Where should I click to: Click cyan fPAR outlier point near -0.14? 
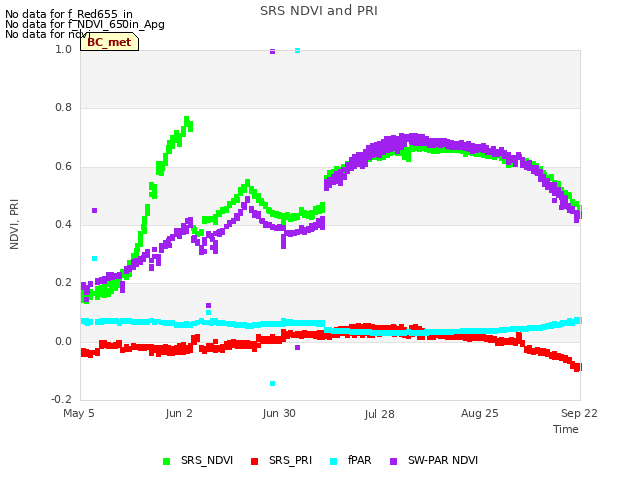[x=273, y=383]
